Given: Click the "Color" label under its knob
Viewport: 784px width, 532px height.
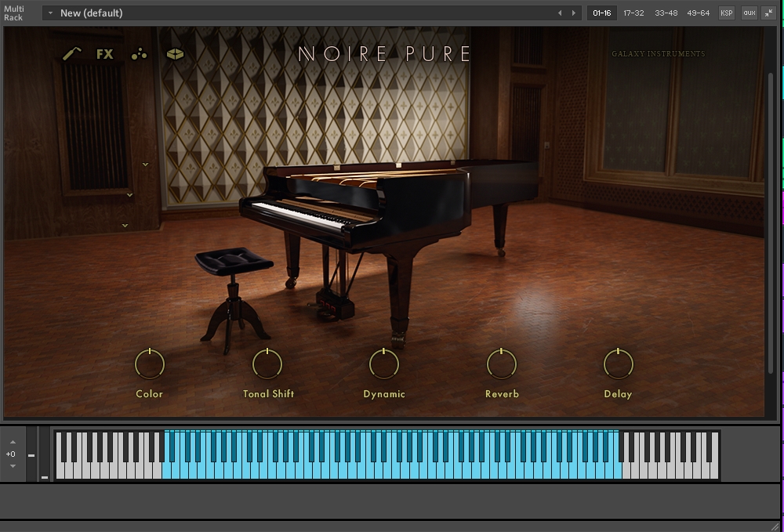Looking at the screenshot, I should tap(150, 393).
